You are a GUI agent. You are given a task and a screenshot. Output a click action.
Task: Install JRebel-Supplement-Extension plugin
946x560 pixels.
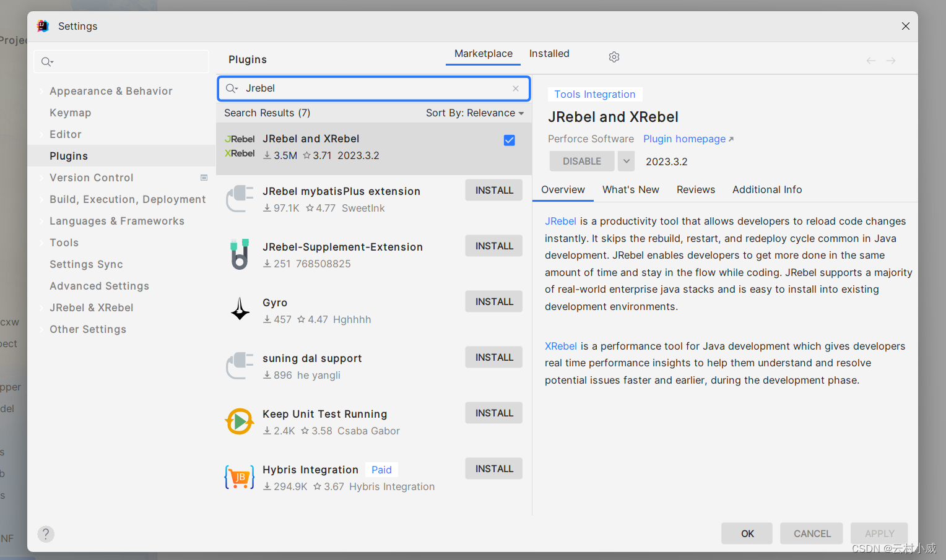[494, 246]
